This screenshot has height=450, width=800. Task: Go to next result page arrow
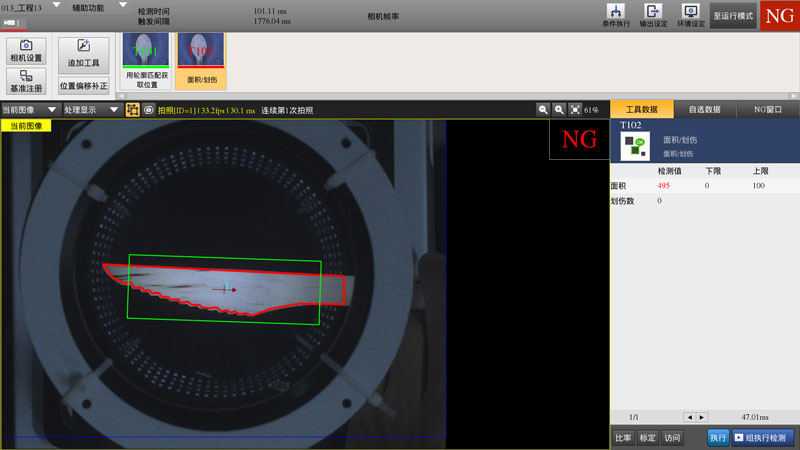click(701, 417)
